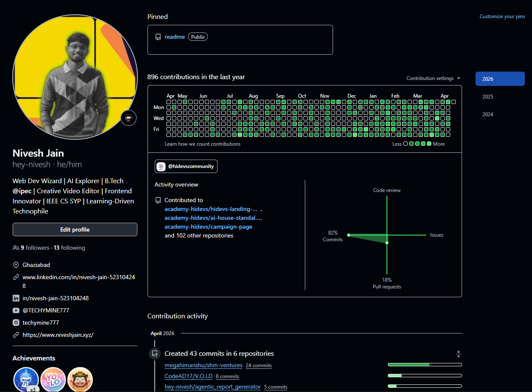The width and height of the screenshot is (532, 392).
Task: Click the link icon beside the LinkedIn URL
Action: point(16,277)
